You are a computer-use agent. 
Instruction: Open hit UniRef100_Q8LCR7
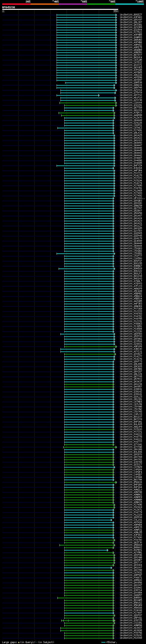(131, 22)
